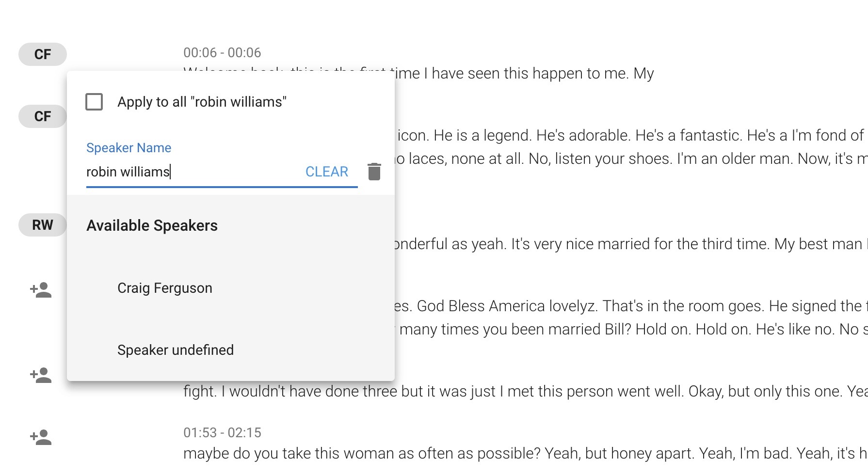Screen dimensions: 868x476
Task: Select Craig Ferguson from Available Speakers
Action: [165, 288]
